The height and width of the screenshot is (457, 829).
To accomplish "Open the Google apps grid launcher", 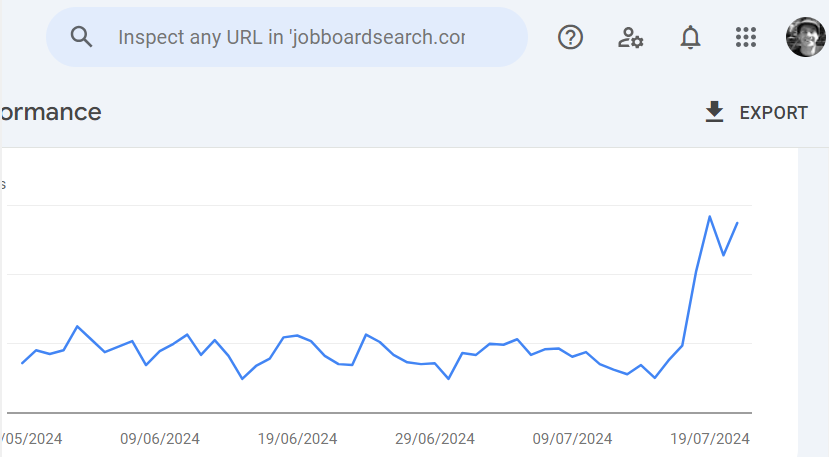I will [746, 37].
